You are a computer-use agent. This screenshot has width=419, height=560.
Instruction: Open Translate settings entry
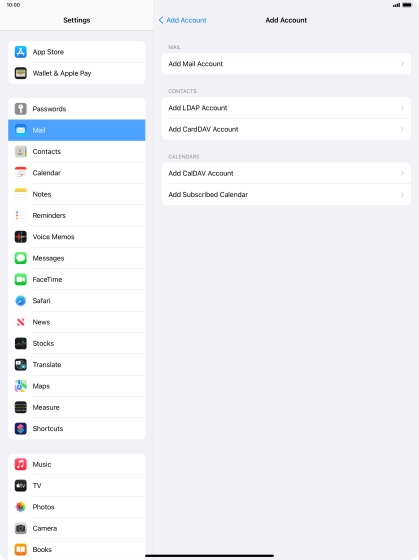[76, 365]
